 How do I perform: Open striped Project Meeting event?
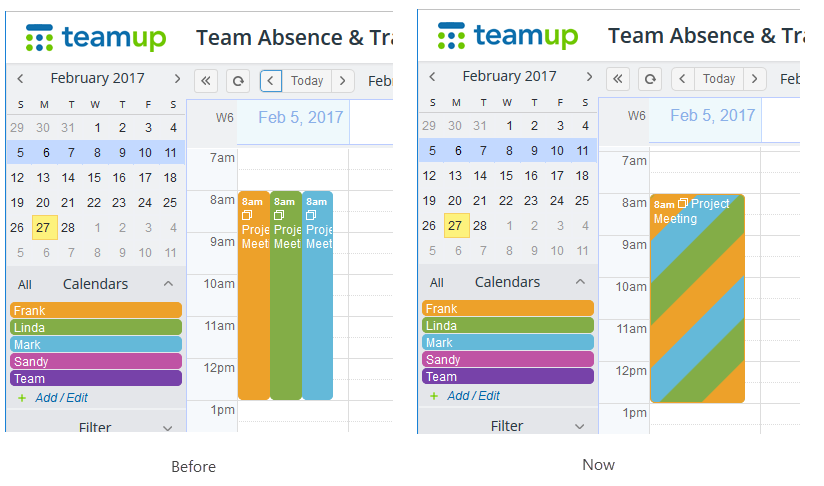pyautogui.click(x=697, y=298)
